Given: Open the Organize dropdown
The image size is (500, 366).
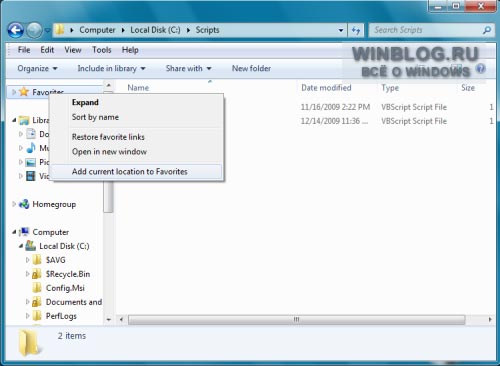Looking at the screenshot, I should click(x=37, y=69).
